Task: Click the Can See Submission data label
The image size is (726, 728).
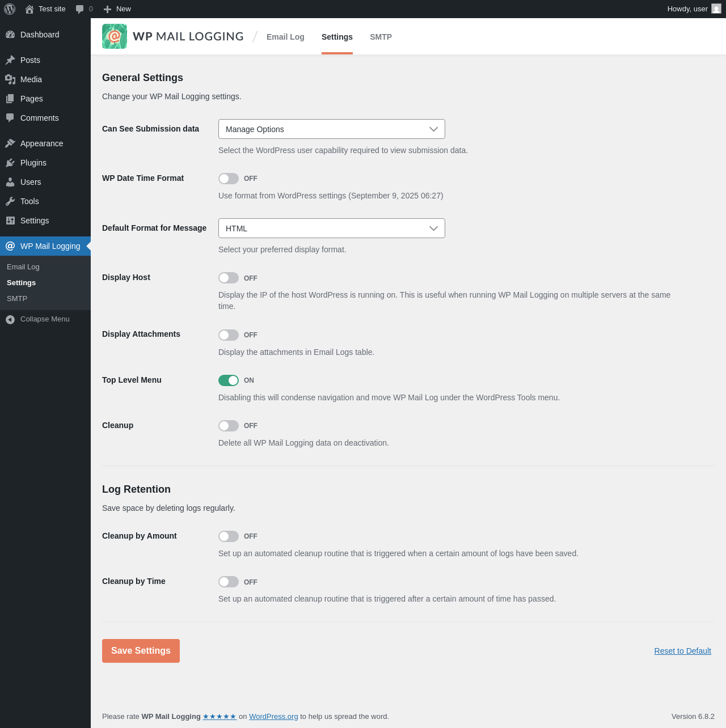Action: (150, 129)
